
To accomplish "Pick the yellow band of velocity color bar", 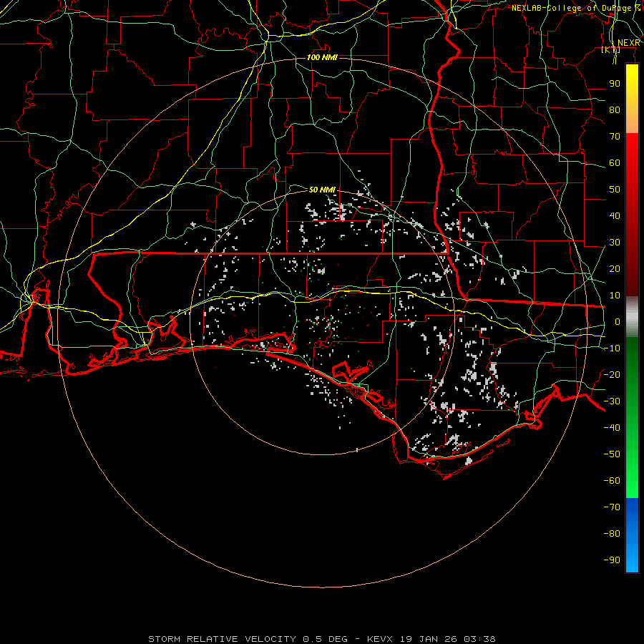I will pos(632,99).
